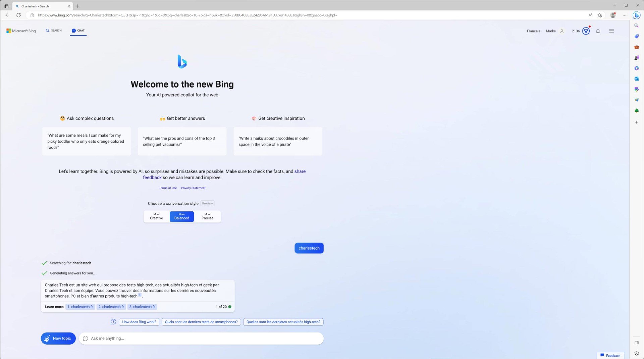The image size is (644, 359).
Task: Choose More Precise conversation style
Action: tap(207, 216)
